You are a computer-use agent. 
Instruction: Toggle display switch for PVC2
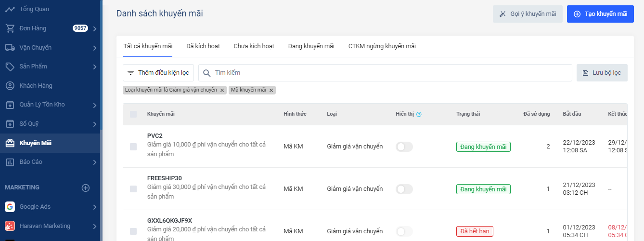[404, 147]
